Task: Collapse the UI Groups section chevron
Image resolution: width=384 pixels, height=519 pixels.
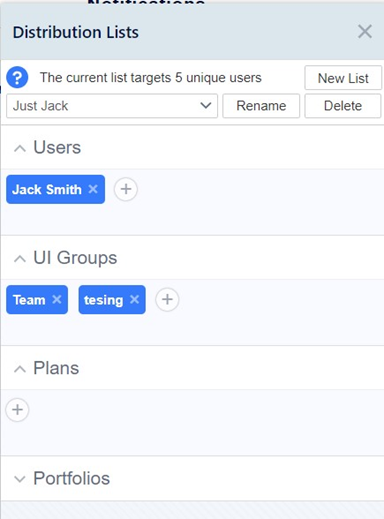Action: pos(20,259)
